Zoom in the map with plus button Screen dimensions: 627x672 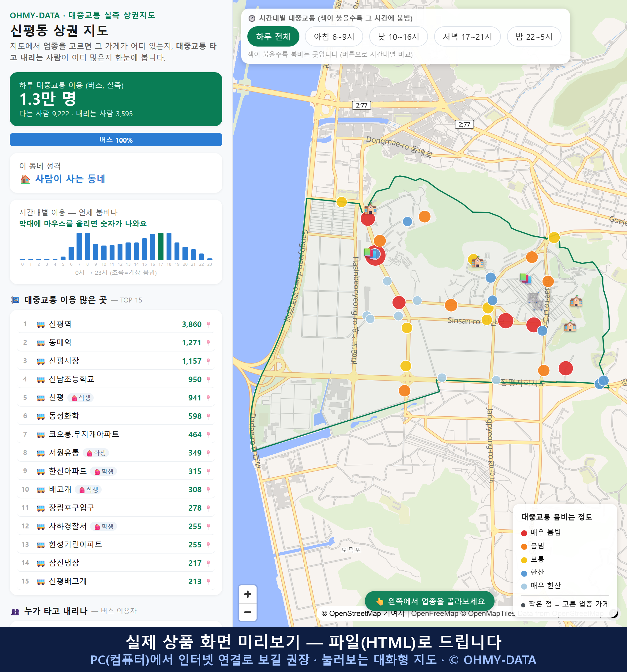tap(247, 594)
